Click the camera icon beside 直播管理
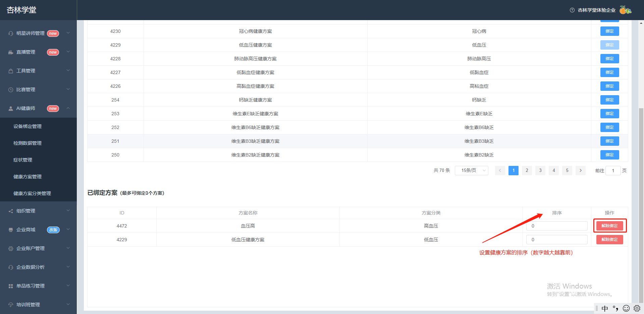The width and height of the screenshot is (644, 314). (11, 52)
